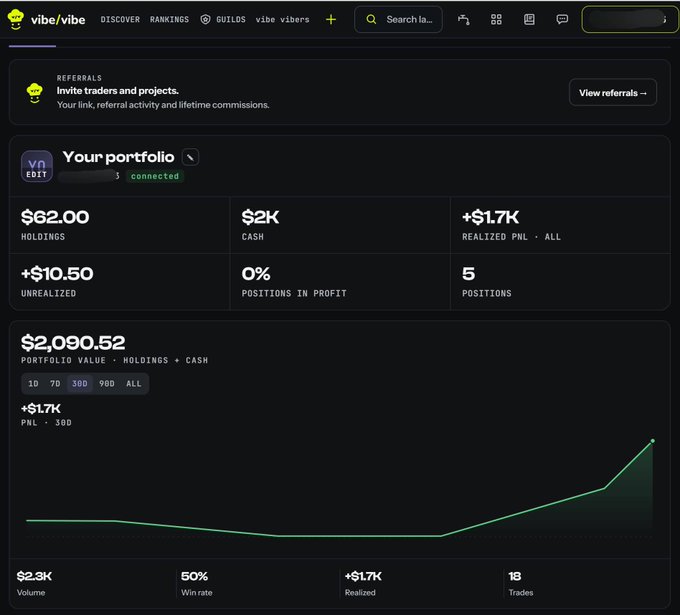The width and height of the screenshot is (680, 615).
Task: Click the $2.3K Volume stat
Action: (x=34, y=576)
